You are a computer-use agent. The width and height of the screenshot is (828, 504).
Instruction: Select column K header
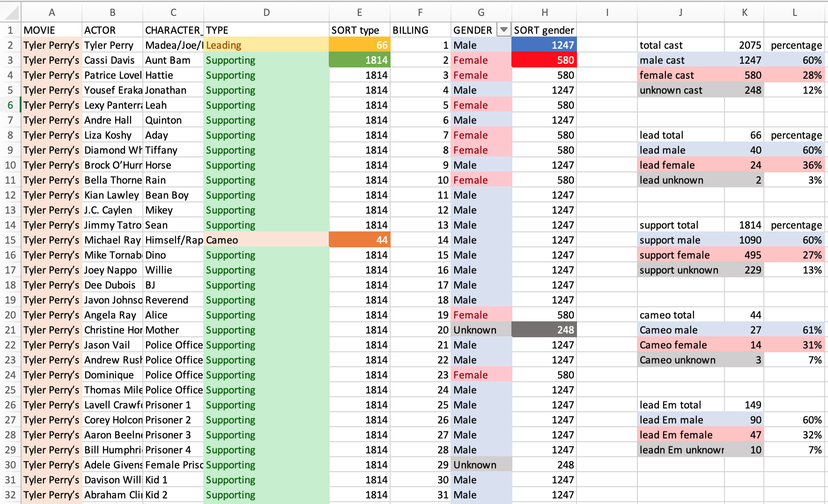pyautogui.click(x=744, y=13)
